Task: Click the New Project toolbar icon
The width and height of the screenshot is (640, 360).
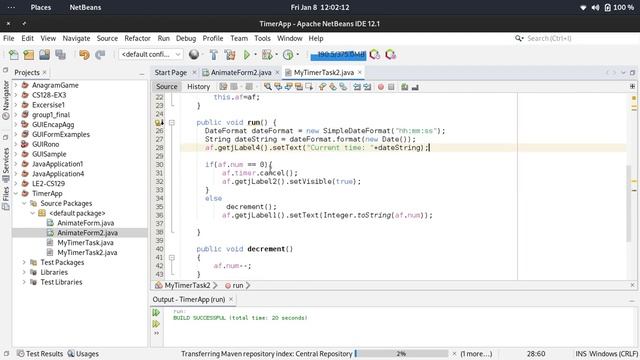Action: 29,55
